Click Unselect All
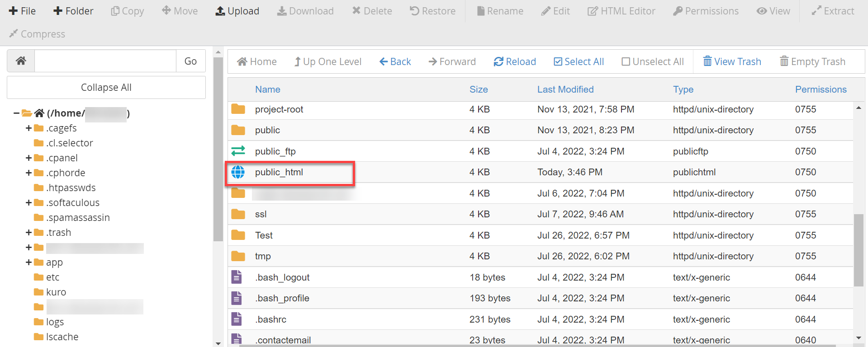Image resolution: width=868 pixels, height=347 pixels. click(x=653, y=61)
